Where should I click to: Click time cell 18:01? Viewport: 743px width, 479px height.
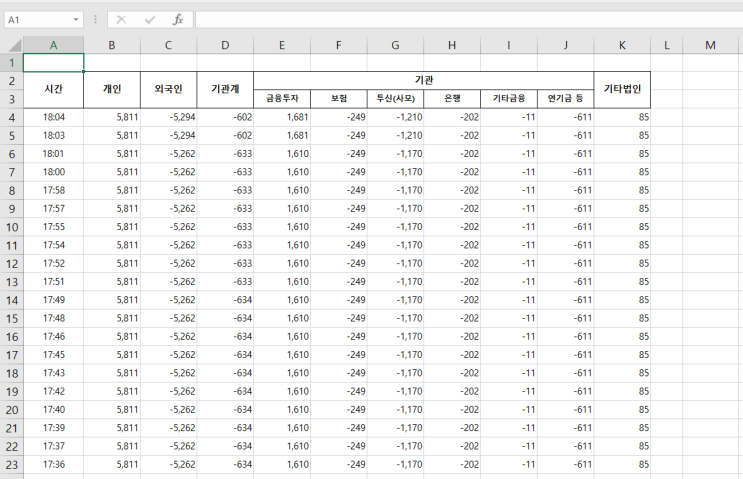pos(54,154)
